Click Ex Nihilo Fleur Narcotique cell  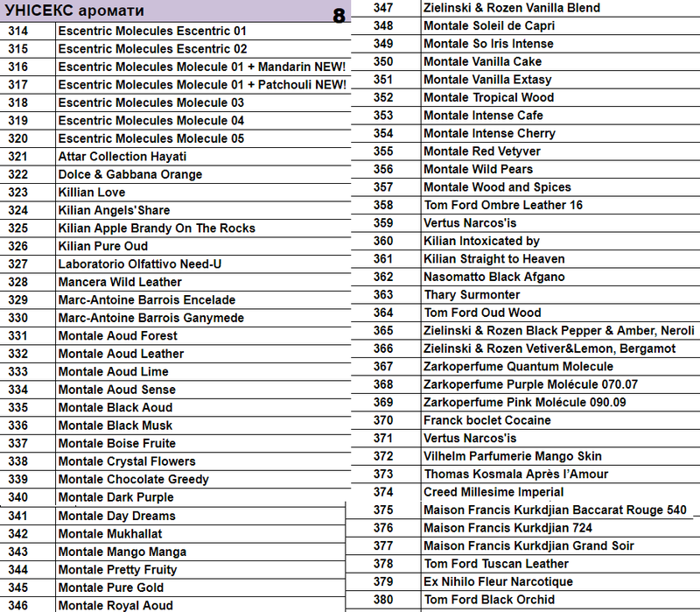tap(498, 581)
